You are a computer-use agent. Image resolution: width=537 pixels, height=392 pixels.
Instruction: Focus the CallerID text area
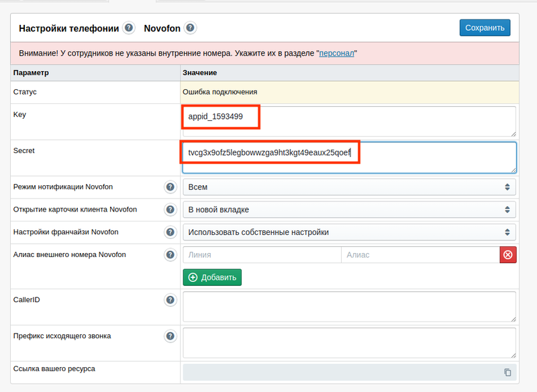[349, 307]
